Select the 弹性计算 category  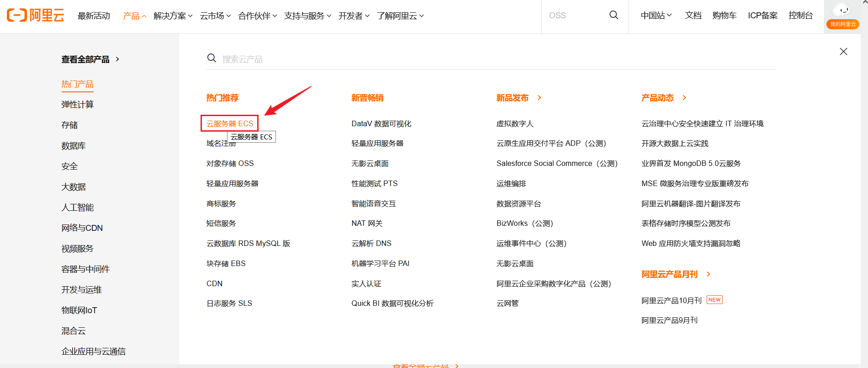click(77, 105)
